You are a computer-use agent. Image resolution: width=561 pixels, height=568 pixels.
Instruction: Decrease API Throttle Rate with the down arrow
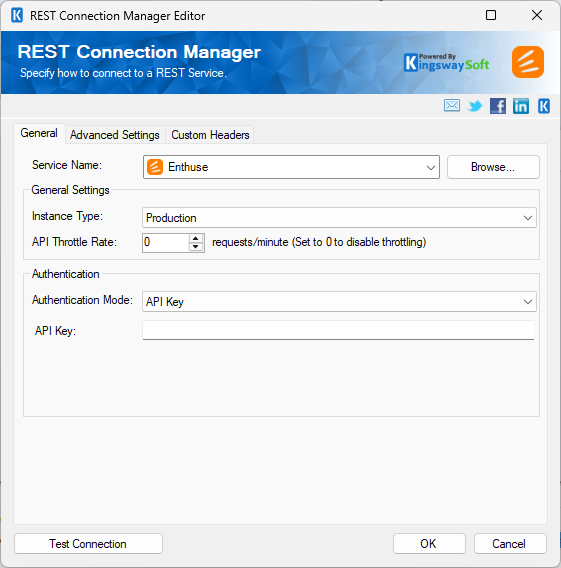196,247
